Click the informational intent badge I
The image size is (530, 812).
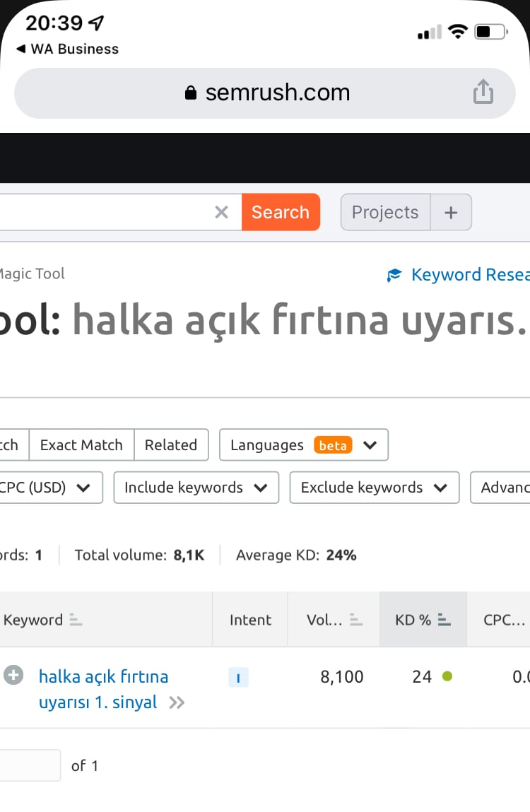(x=238, y=677)
